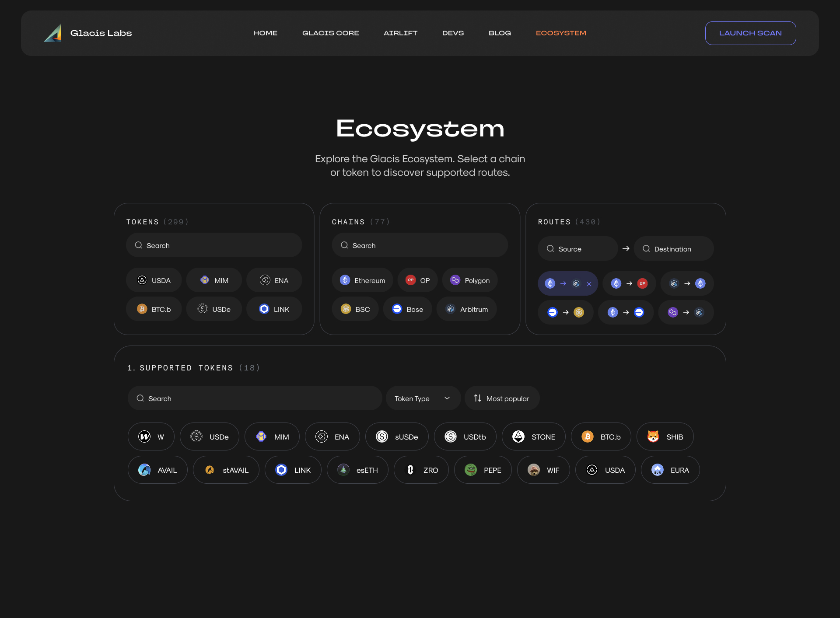Select the BTC.b chip in Tokens panel
Image resolution: width=840 pixels, height=618 pixels.
point(154,309)
